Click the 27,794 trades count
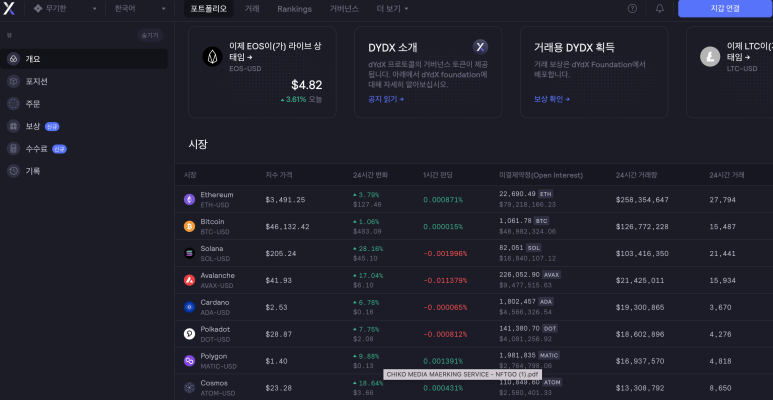This screenshot has height=400, width=773. [x=723, y=200]
